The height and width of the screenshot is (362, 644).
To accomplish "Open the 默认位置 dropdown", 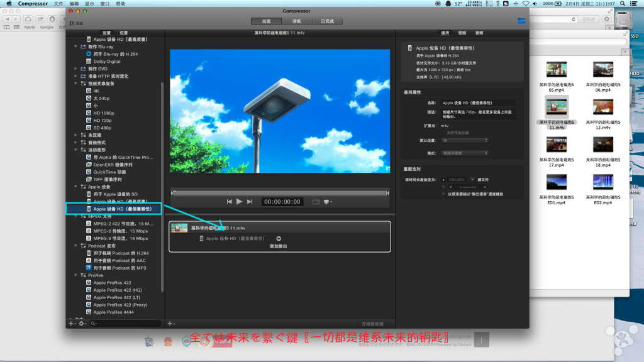I will (x=465, y=141).
